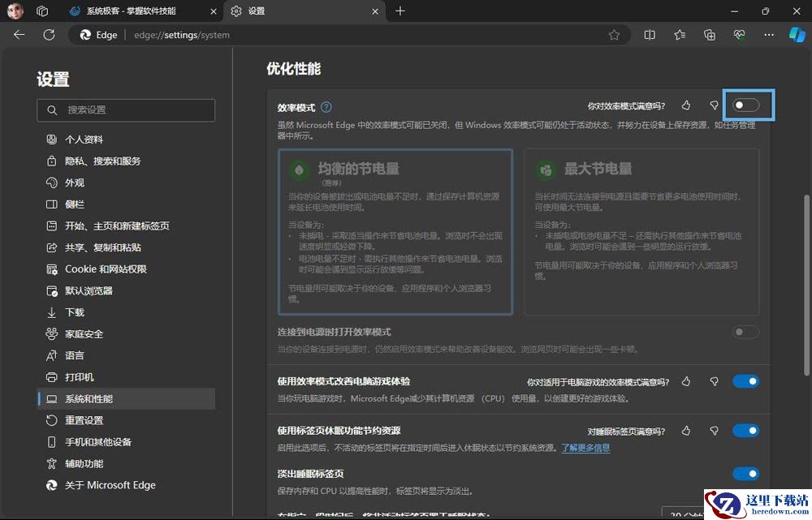Toggle 连接到电源时打开效率模式 switch
This screenshot has width=812, height=520.
[745, 332]
